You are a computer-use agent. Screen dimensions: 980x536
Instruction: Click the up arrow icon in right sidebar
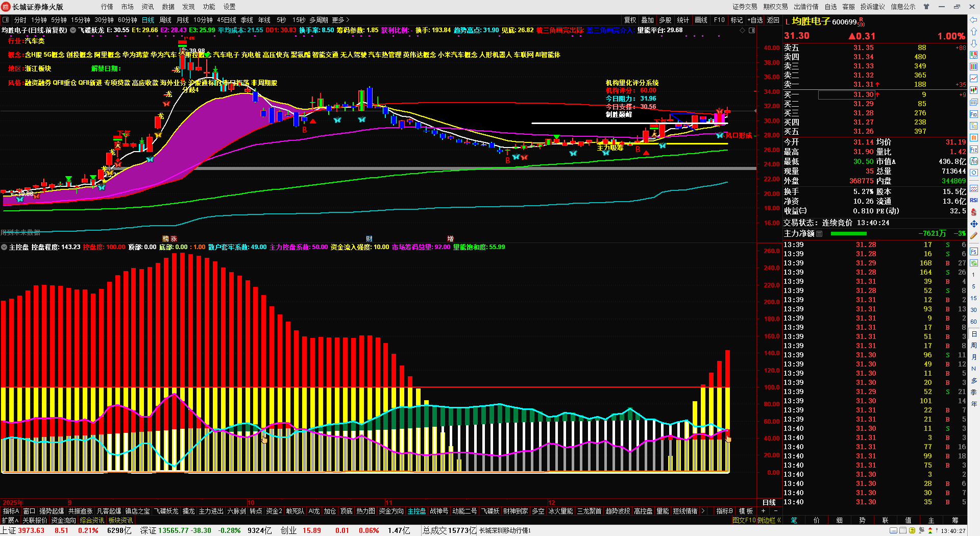[974, 32]
